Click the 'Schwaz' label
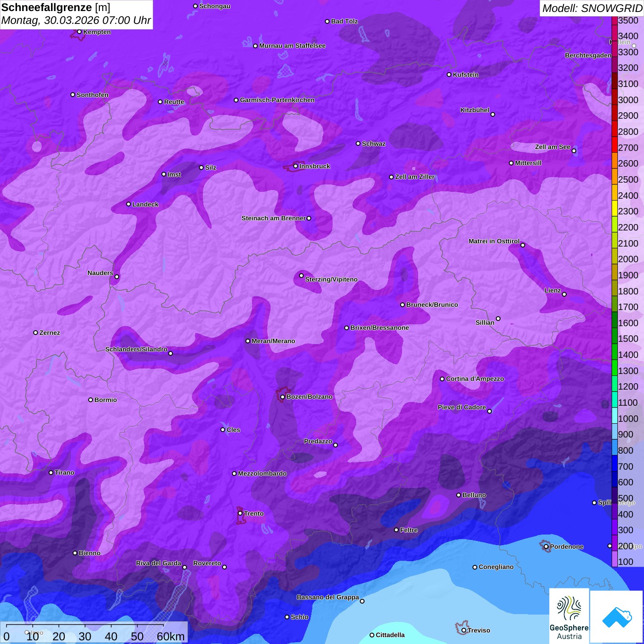This screenshot has height=644, width=644. (x=374, y=144)
